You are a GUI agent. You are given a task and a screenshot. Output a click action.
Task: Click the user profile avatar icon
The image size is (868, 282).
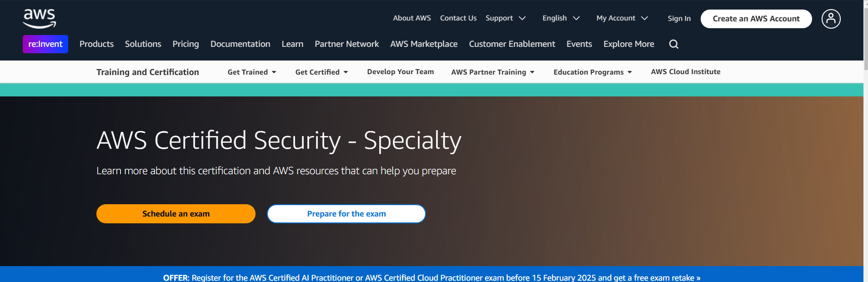click(x=831, y=19)
